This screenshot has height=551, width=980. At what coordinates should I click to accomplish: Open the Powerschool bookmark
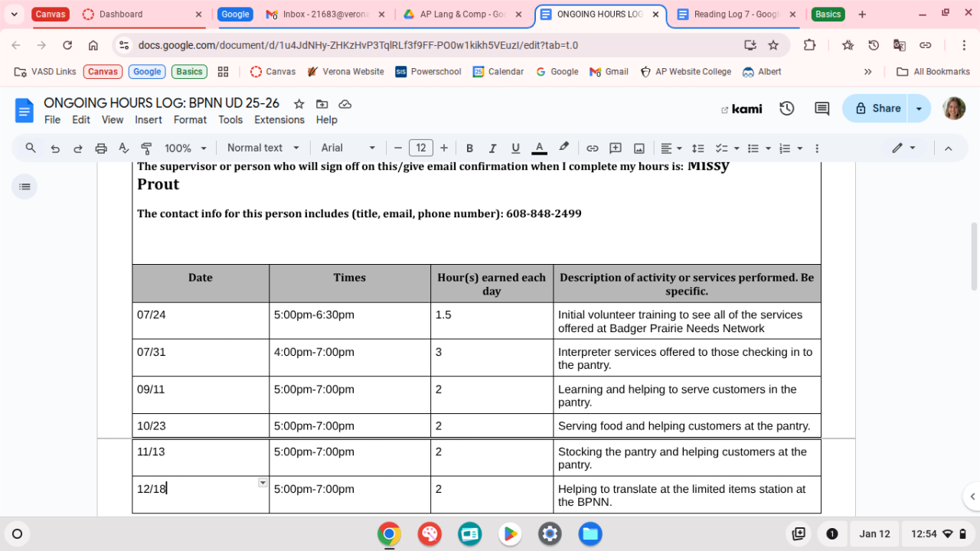(x=428, y=72)
